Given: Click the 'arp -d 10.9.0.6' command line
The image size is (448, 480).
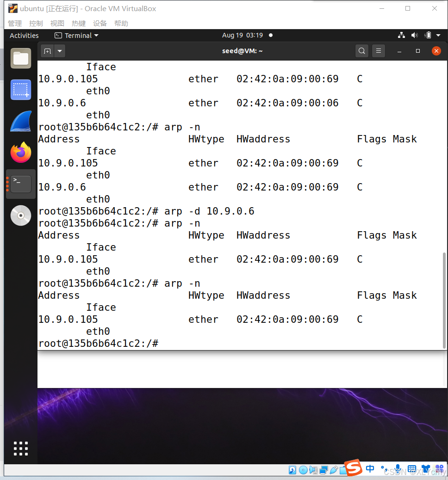Looking at the screenshot, I should tap(146, 211).
